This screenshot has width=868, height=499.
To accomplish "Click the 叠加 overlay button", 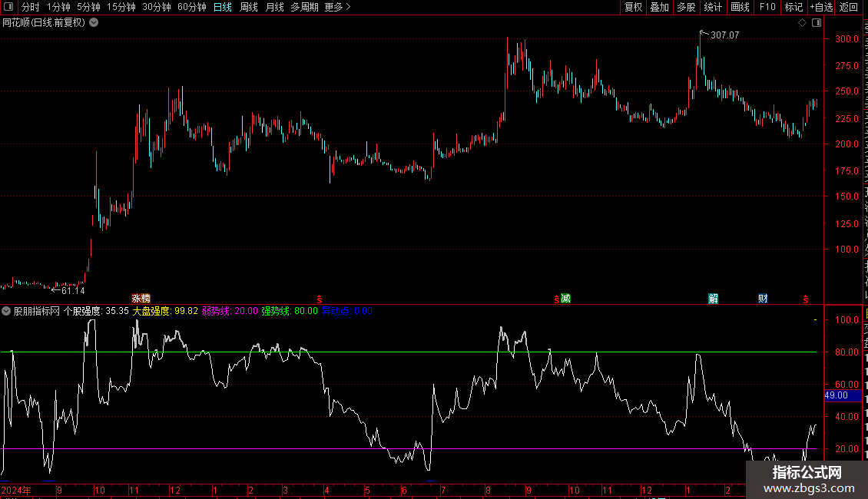I will (659, 7).
